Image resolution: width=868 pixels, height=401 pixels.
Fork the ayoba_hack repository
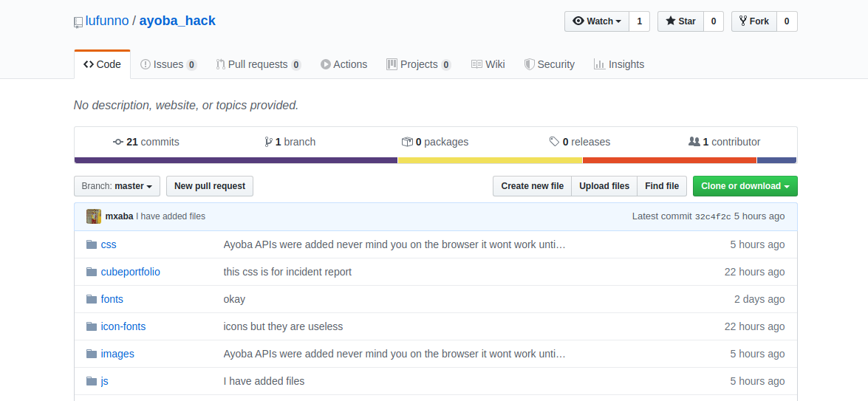(x=753, y=21)
